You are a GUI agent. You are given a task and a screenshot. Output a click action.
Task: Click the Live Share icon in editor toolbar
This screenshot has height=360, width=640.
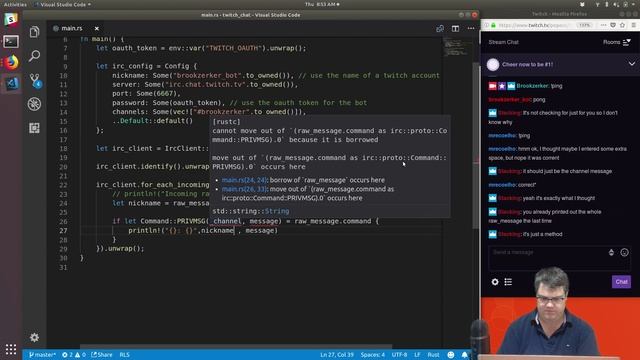coord(440,29)
